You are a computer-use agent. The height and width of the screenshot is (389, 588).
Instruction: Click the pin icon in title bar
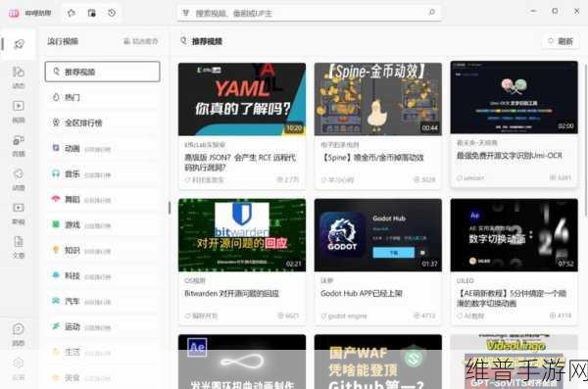[x=72, y=13]
